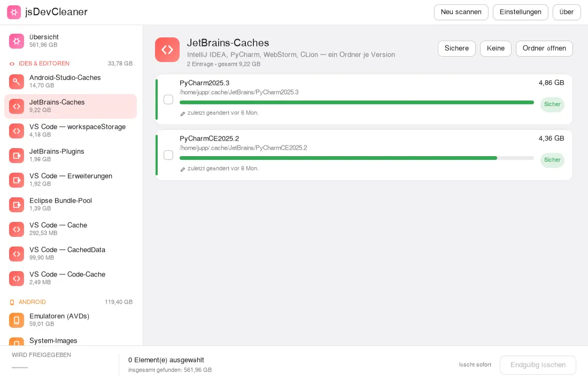Click the ANDROID section phone icon

coord(12,302)
